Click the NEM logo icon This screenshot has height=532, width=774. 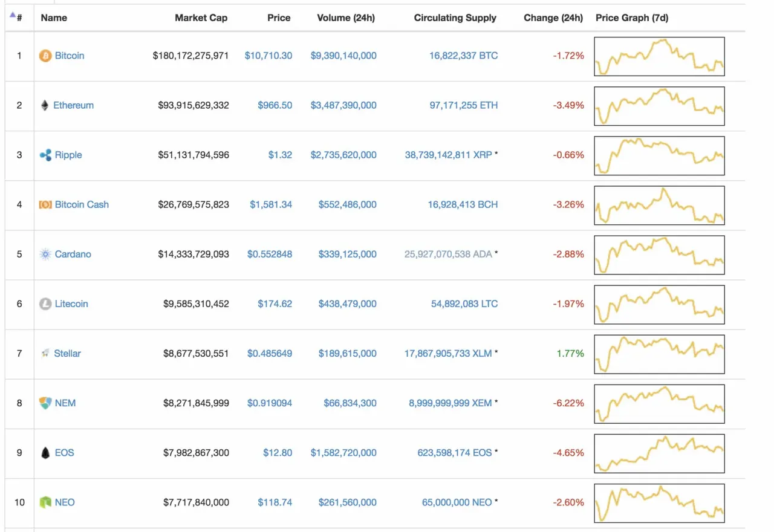click(45, 403)
